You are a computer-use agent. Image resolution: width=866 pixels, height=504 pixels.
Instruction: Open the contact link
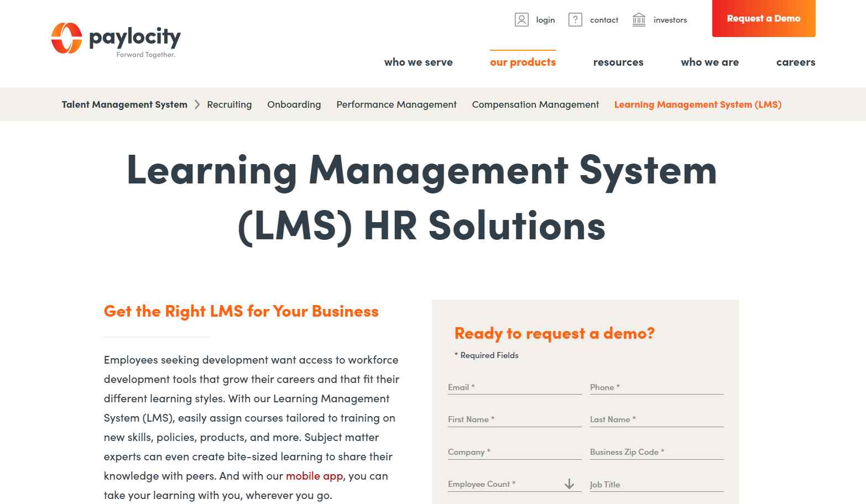[x=604, y=20]
